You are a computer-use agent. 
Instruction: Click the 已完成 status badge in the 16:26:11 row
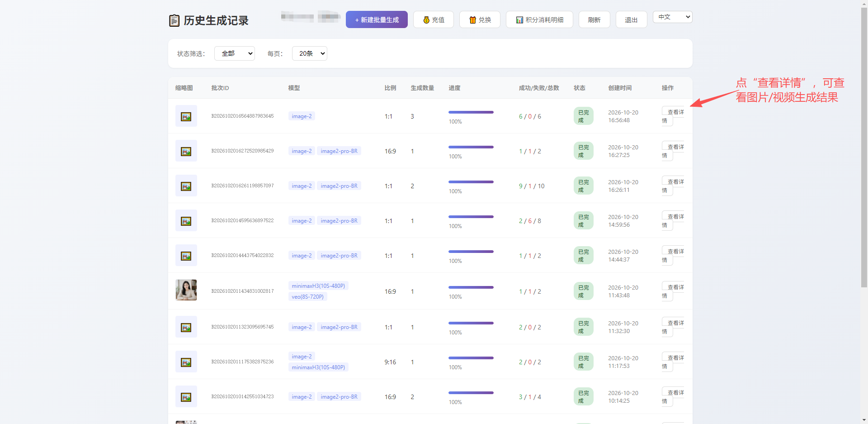(584, 186)
